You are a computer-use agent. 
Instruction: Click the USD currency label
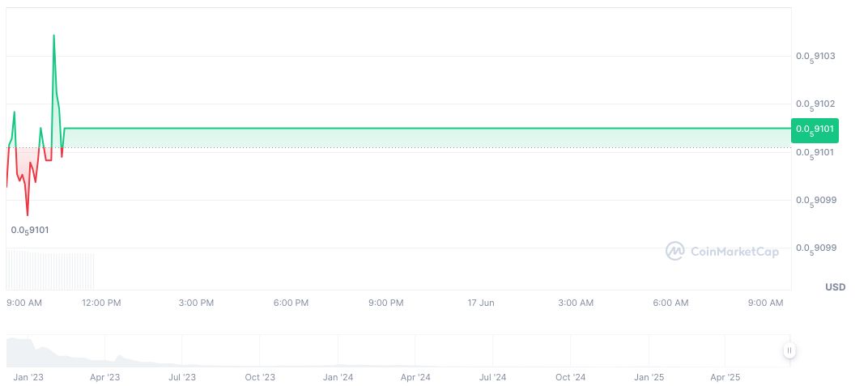(835, 287)
